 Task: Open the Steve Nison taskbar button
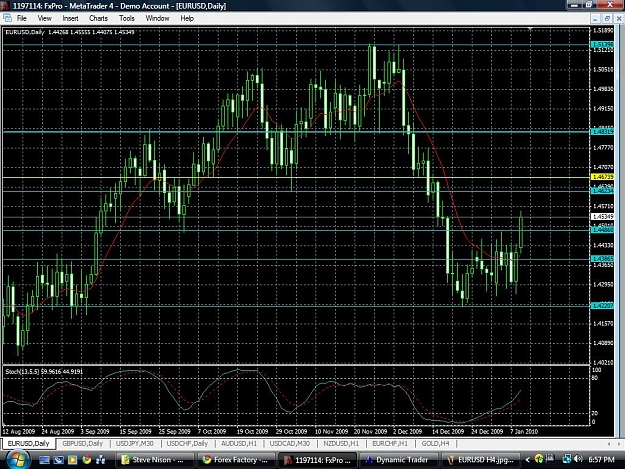coord(154,460)
